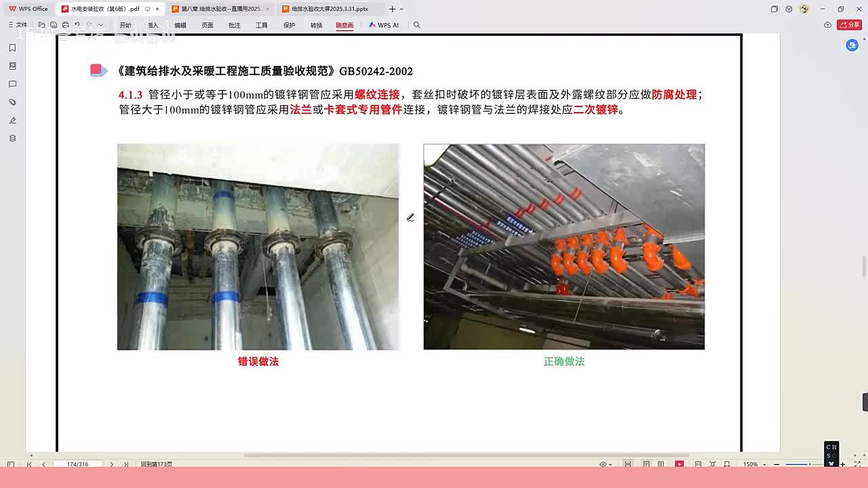Click the cloud sync icon near share
Image resolution: width=868 pixels, height=488 pixels.
click(x=827, y=25)
